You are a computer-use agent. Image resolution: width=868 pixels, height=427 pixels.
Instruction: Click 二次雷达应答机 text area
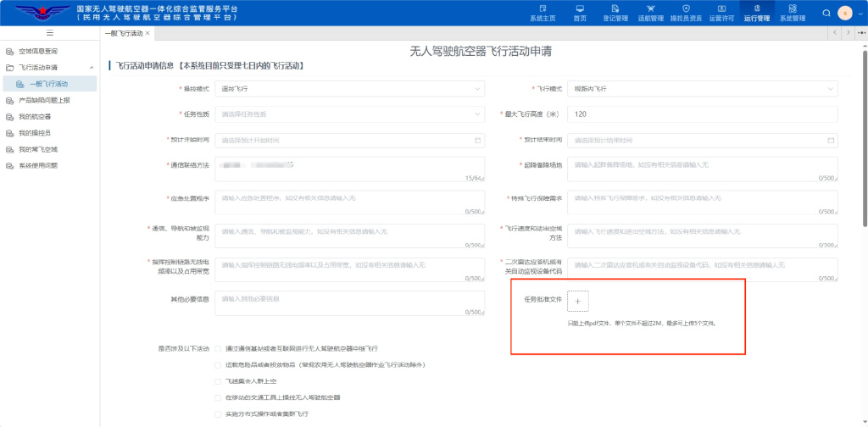tap(703, 270)
